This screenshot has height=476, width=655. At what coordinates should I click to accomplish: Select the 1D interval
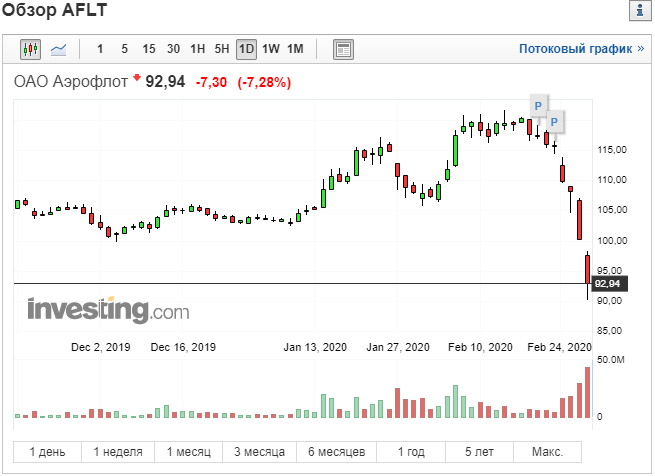tap(246, 49)
